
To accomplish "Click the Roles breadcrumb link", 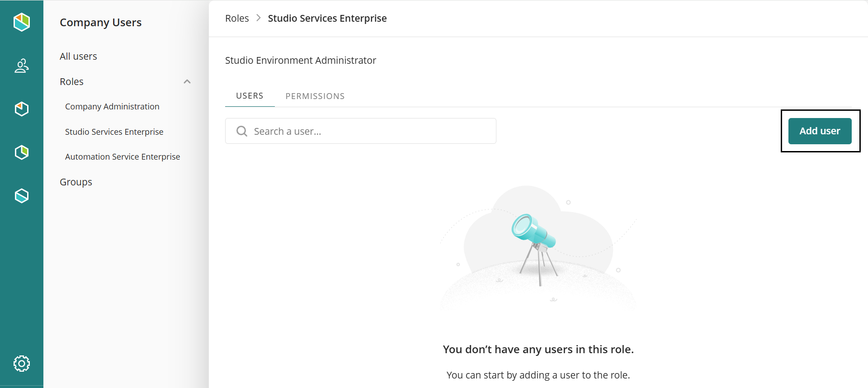I will click(x=237, y=19).
